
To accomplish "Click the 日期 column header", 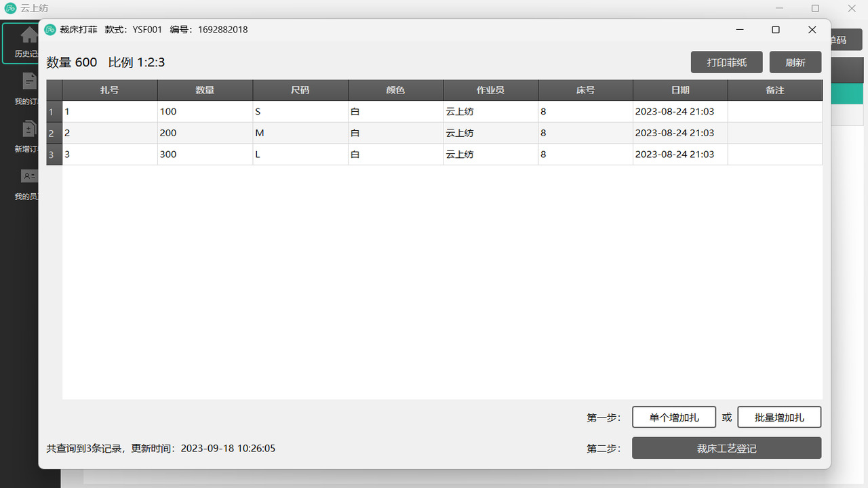I will coord(680,90).
